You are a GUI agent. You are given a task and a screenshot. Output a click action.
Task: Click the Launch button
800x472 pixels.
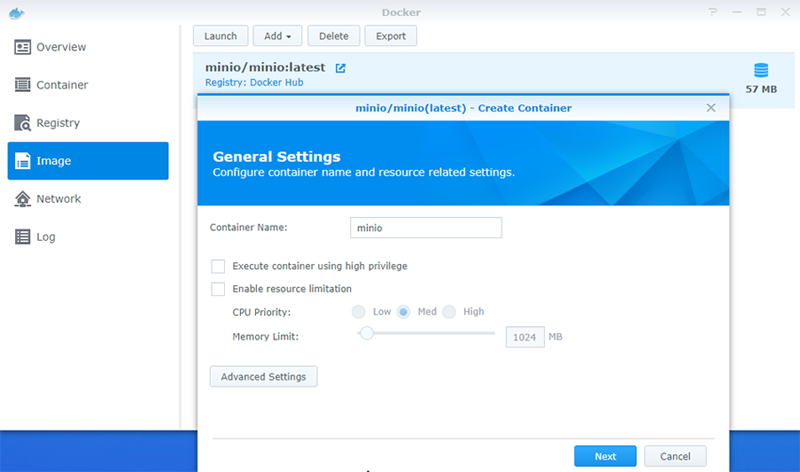(x=220, y=36)
